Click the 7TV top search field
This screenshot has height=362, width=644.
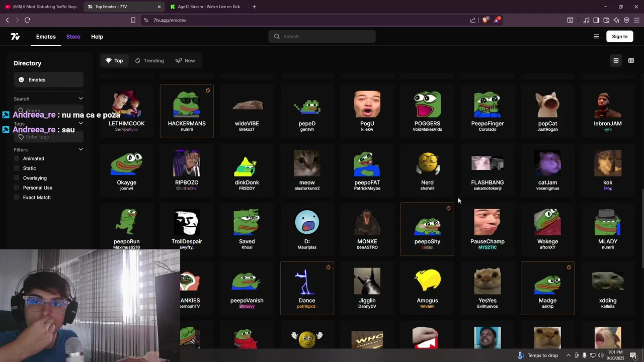click(322, 37)
